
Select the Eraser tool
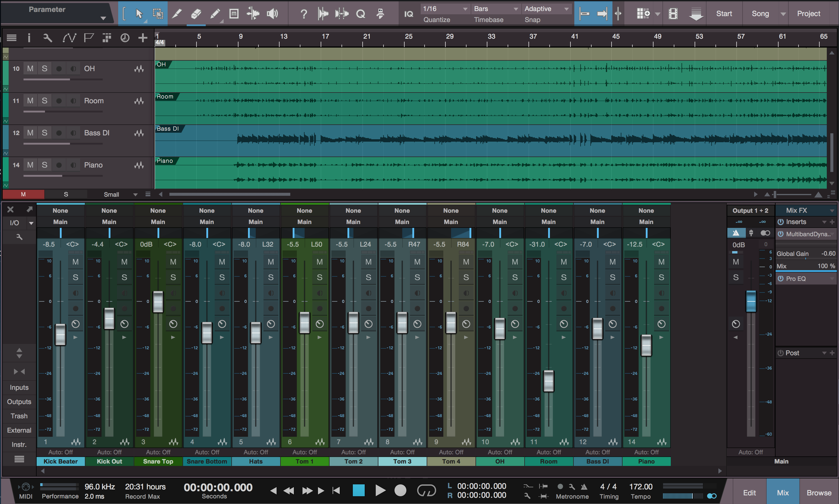(x=196, y=14)
